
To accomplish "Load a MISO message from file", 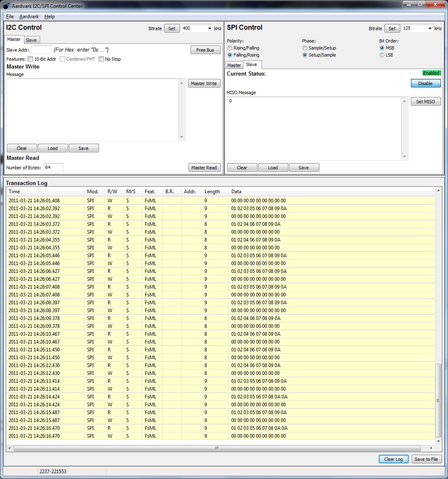I will click(273, 167).
